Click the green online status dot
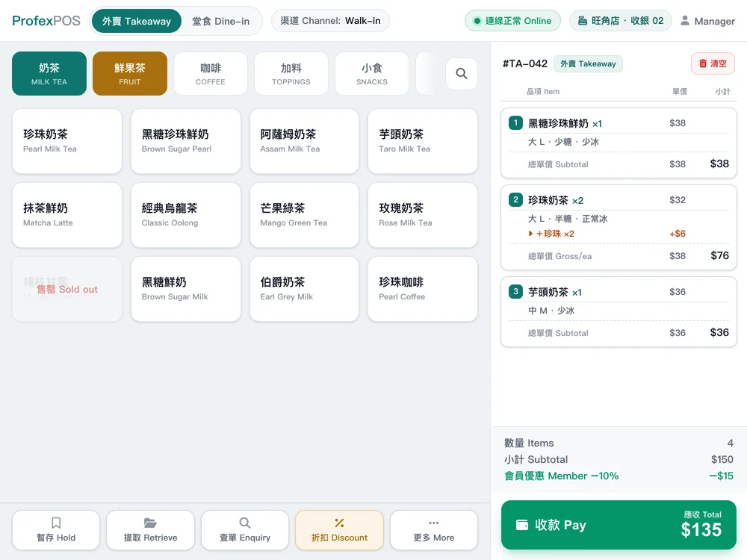This screenshot has width=747, height=560. pyautogui.click(x=477, y=20)
